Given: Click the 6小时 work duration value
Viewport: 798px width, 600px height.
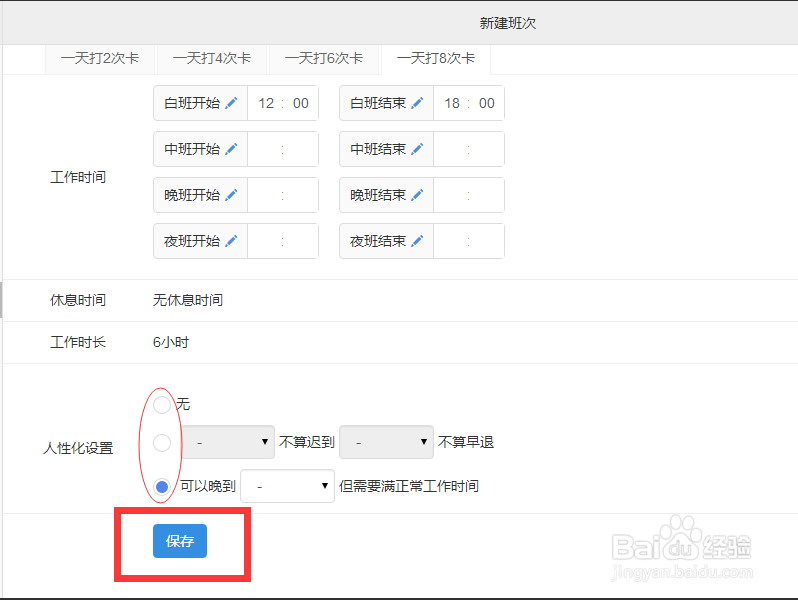Looking at the screenshot, I should click(x=171, y=342).
